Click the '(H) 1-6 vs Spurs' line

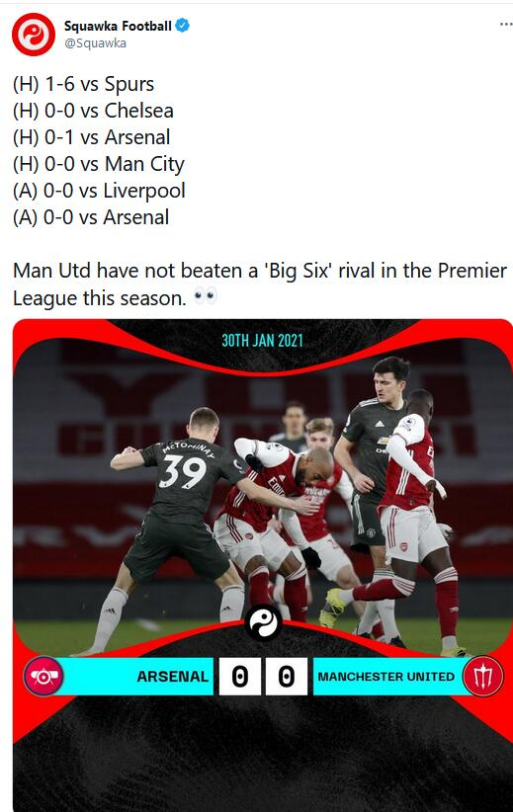click(x=83, y=84)
